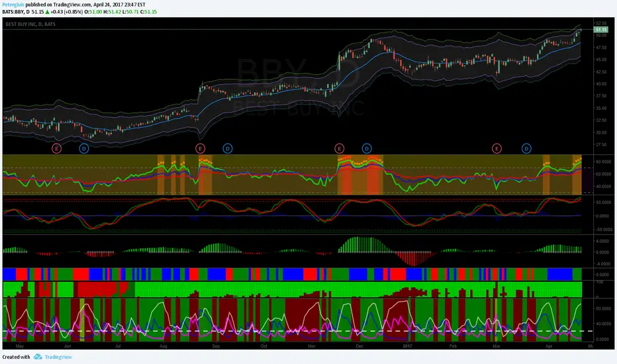Click the current price label 51.15 on axis
The width and height of the screenshot is (617, 364).
pos(601,30)
